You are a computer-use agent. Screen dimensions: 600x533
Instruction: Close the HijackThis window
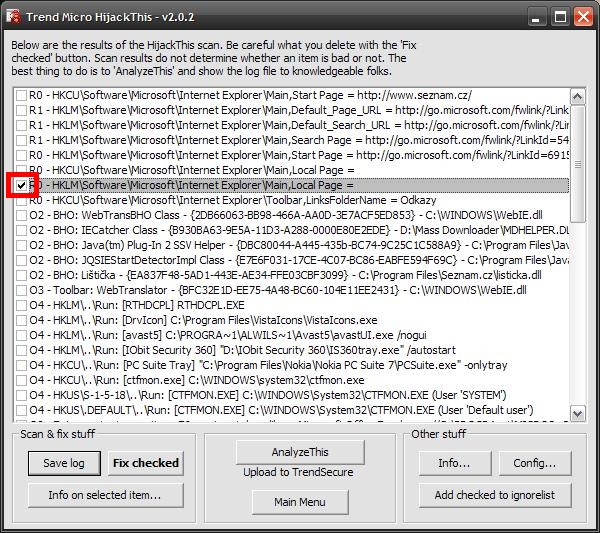(584, 17)
